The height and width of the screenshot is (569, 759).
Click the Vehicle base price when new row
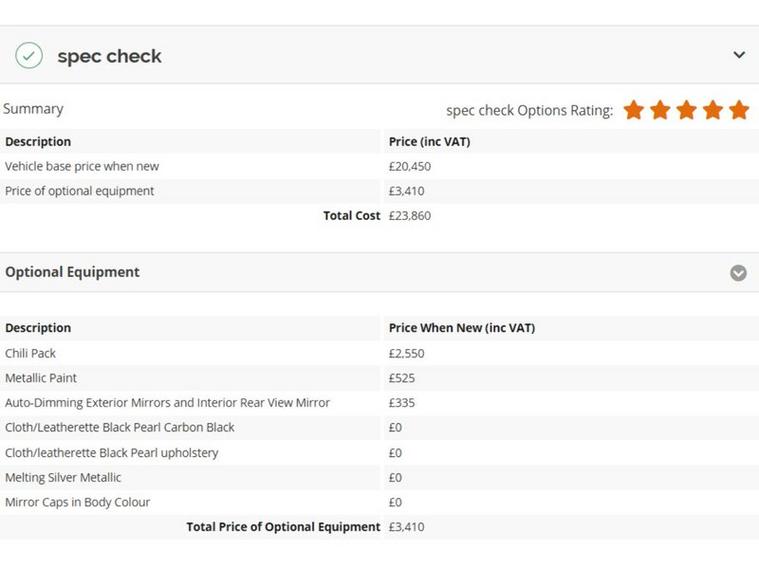click(380, 167)
